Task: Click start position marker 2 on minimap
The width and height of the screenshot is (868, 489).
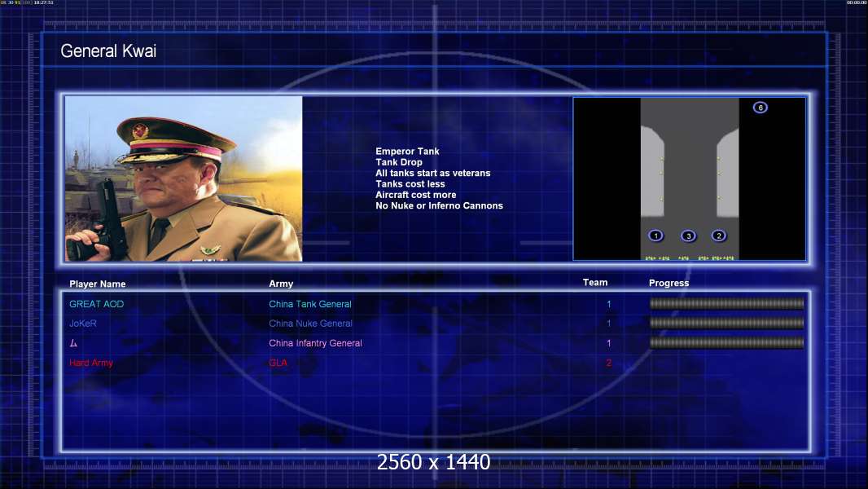Action: click(x=718, y=236)
